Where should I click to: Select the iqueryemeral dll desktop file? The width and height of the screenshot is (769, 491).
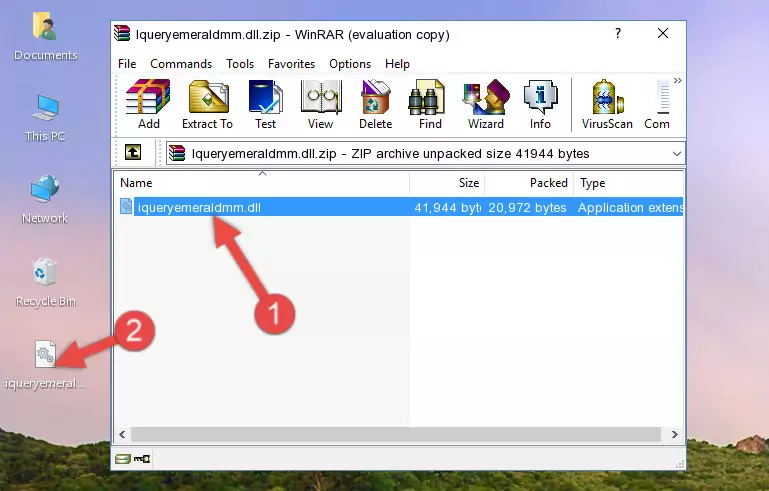pyautogui.click(x=45, y=365)
